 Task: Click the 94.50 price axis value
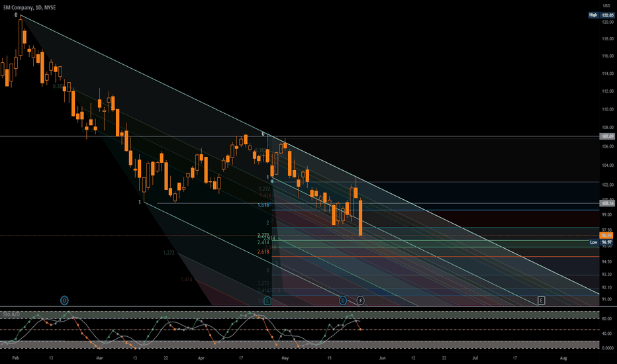(608, 261)
